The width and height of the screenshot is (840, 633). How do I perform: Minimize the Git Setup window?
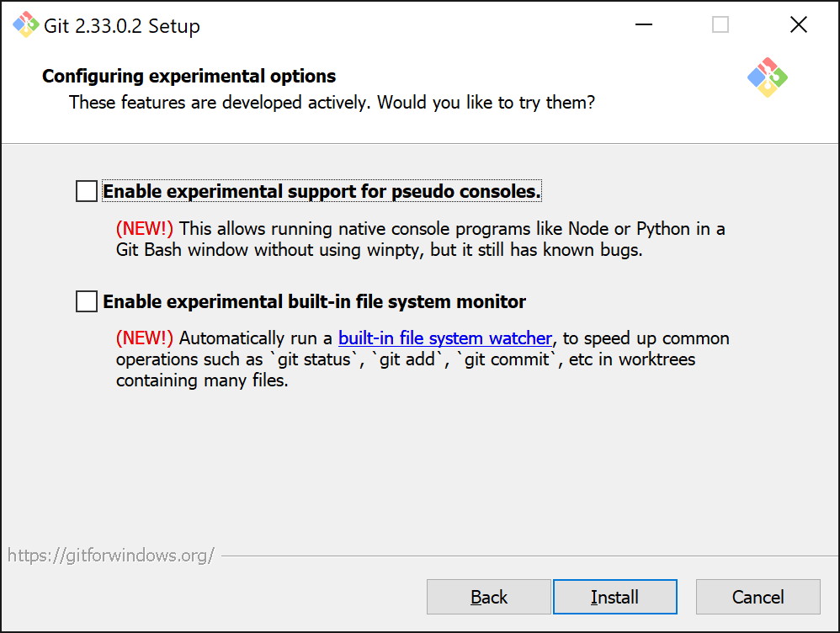(x=643, y=24)
